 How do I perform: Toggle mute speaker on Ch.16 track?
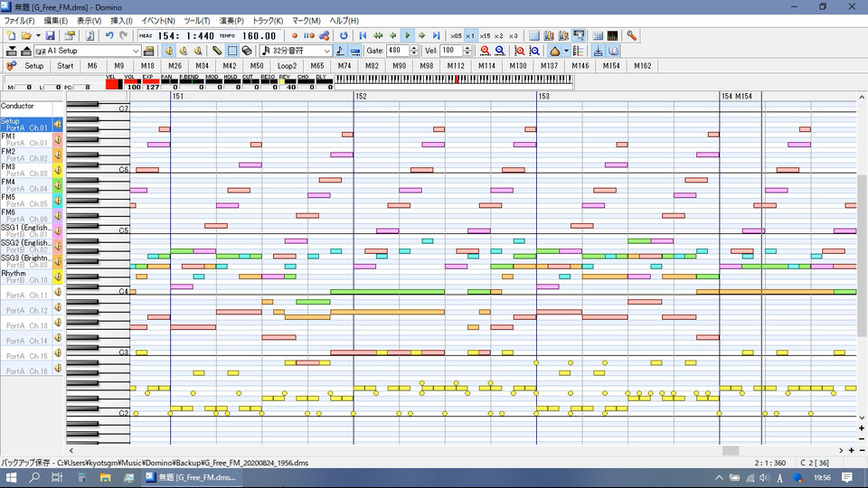pos(58,368)
